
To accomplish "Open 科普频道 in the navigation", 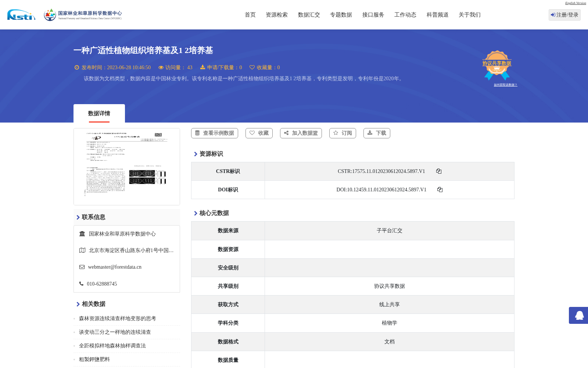I will pyautogui.click(x=438, y=15).
